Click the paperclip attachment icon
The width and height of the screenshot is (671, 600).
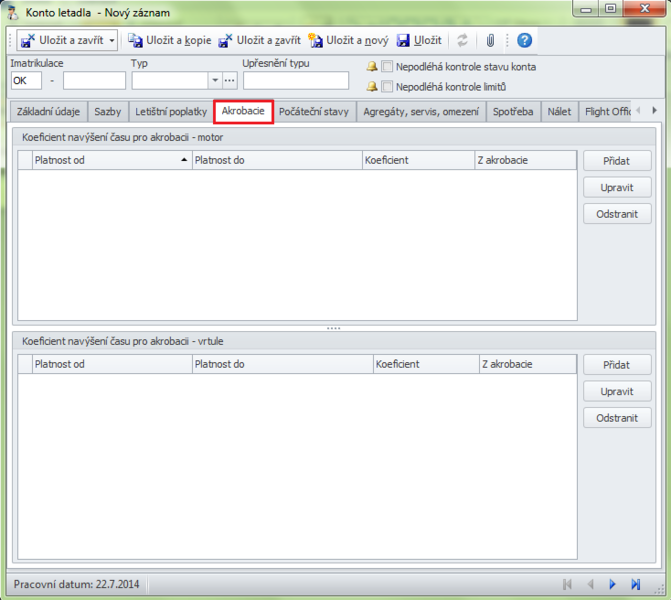[x=490, y=41]
